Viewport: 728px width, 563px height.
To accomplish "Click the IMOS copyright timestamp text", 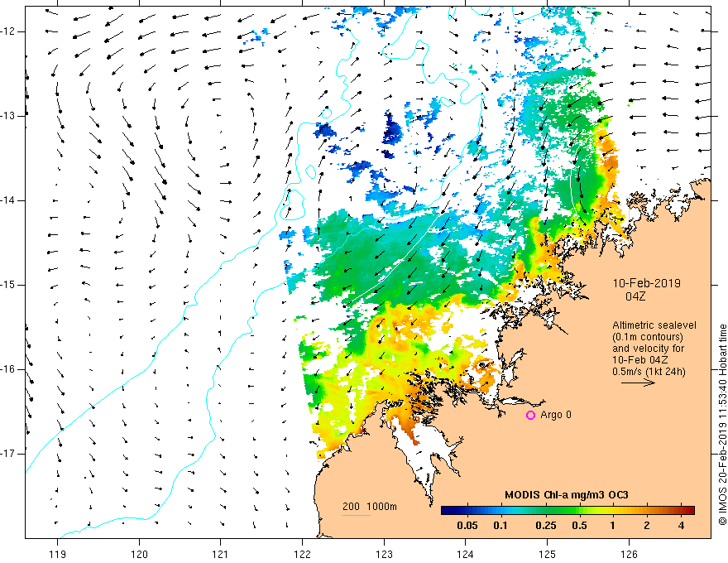I will coord(722,425).
